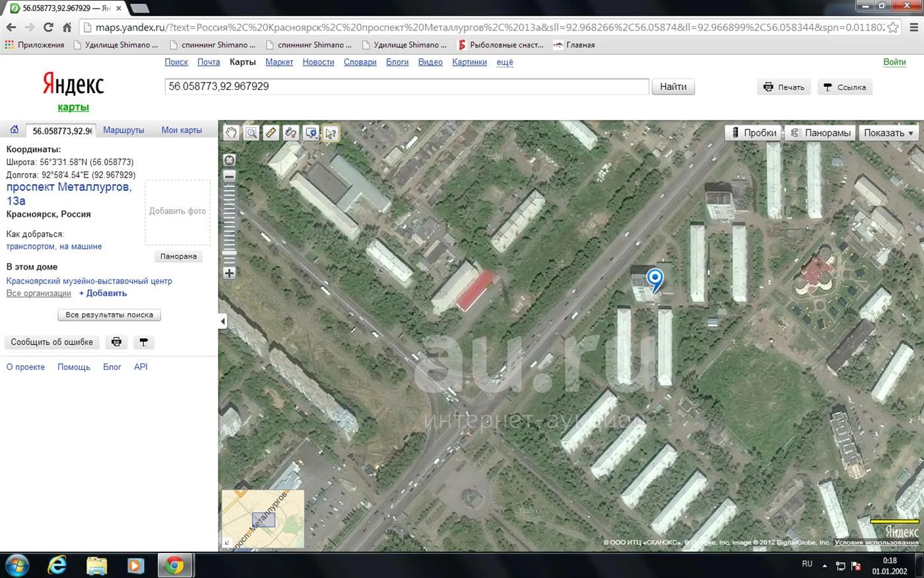Click Добавить фото placeholder
924x578 pixels.
click(x=178, y=211)
